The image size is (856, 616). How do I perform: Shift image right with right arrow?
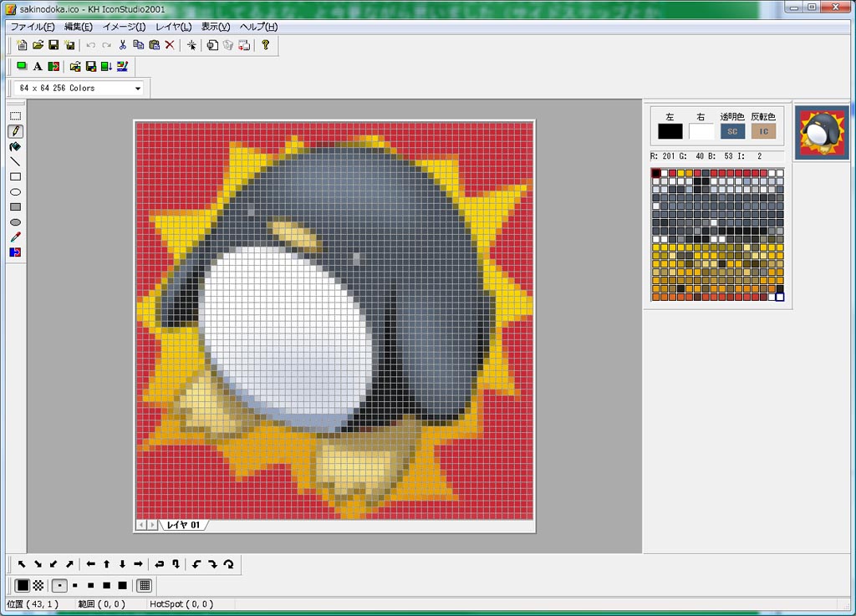(139, 564)
